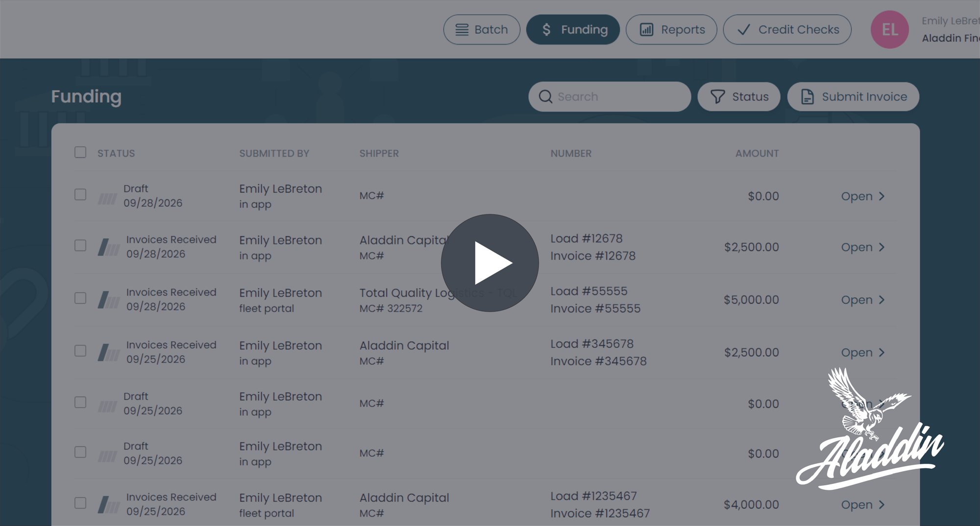The image size is (980, 526).
Task: Click the status progress icon for Invoice #55555
Action: [x=109, y=300]
